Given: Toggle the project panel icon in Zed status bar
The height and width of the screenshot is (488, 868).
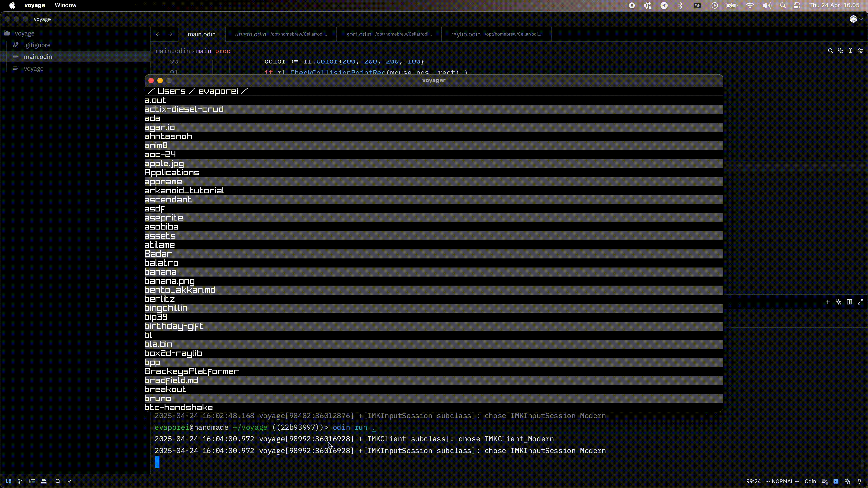Looking at the screenshot, I should (8, 481).
